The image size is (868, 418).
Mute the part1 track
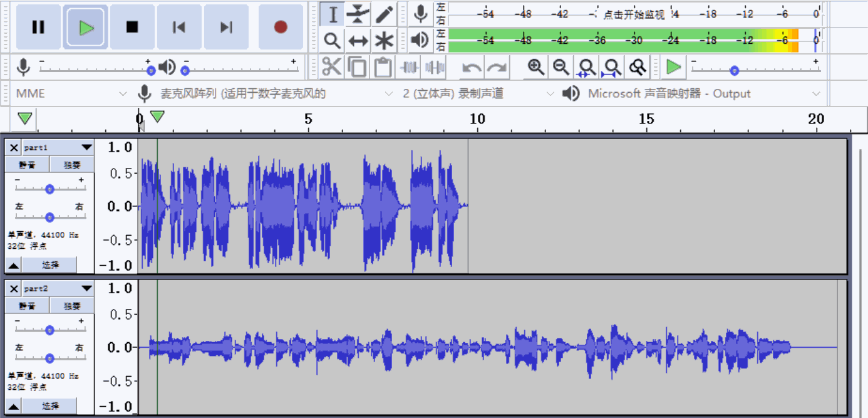27,165
